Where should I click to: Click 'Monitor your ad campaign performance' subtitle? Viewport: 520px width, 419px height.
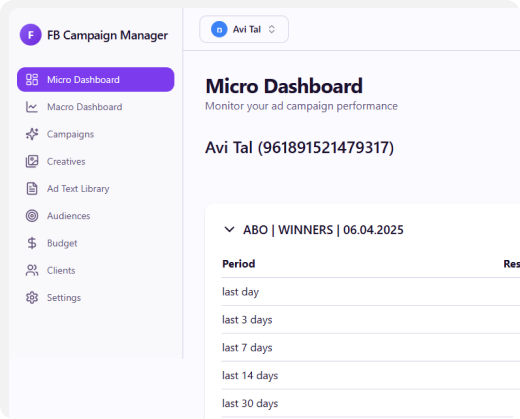click(301, 106)
